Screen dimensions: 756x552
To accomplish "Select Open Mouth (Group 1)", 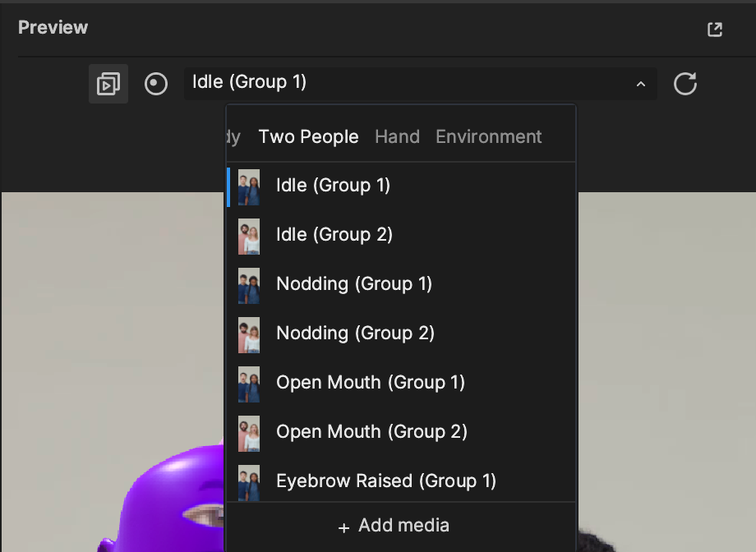I will [401, 384].
